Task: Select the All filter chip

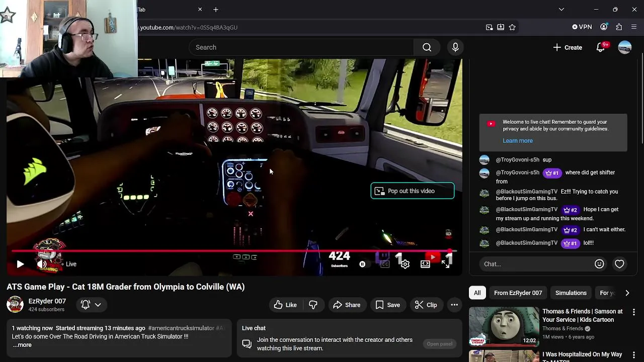Action: pyautogui.click(x=477, y=293)
